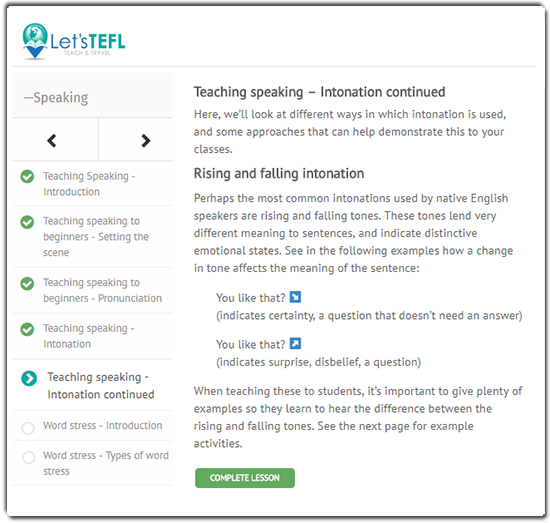Go to previous lesson with left arrow
The image size is (550, 523).
pyautogui.click(x=52, y=141)
